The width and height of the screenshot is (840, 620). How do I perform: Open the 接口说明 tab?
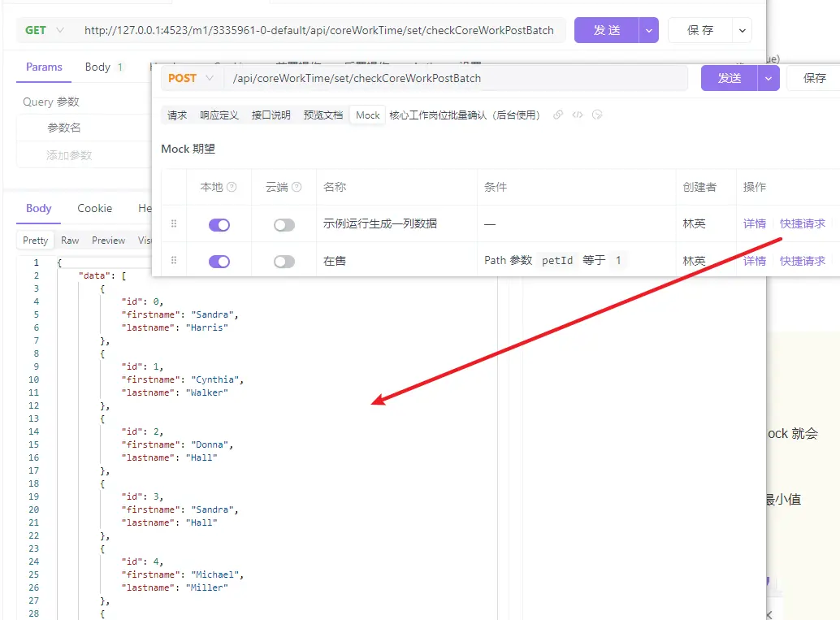point(271,115)
